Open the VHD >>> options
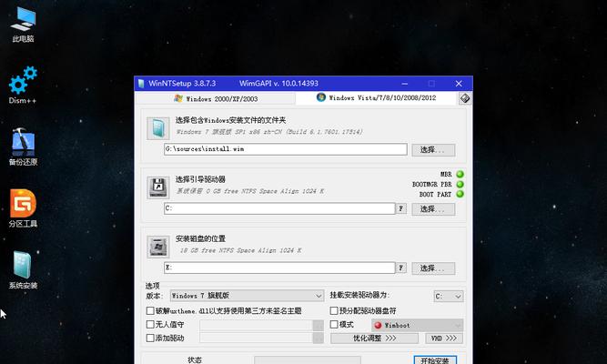The height and width of the screenshot is (364, 607). click(x=444, y=339)
